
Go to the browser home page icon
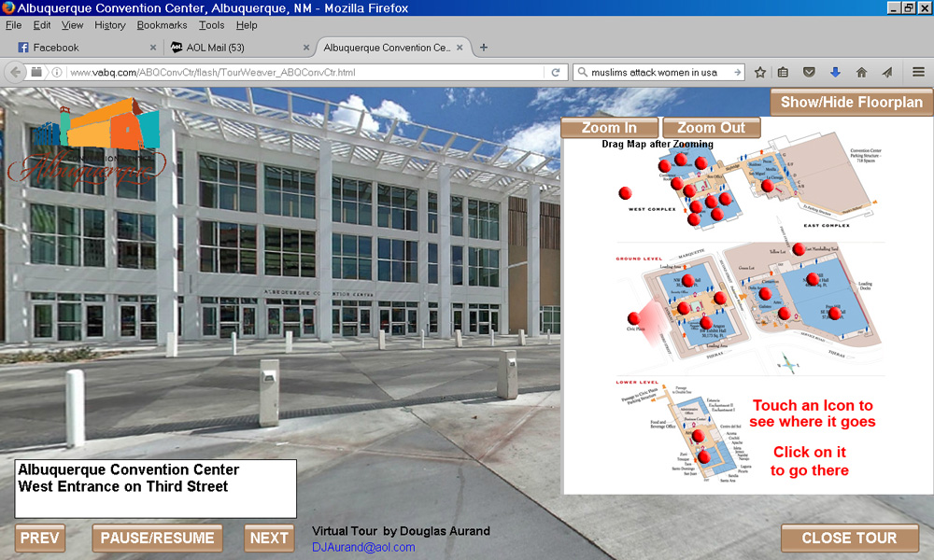pos(861,72)
